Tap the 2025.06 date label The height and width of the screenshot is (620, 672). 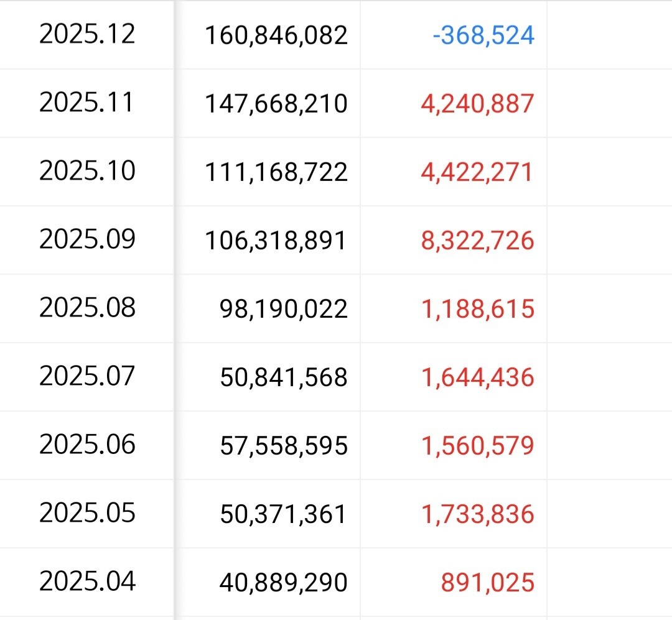click(87, 445)
